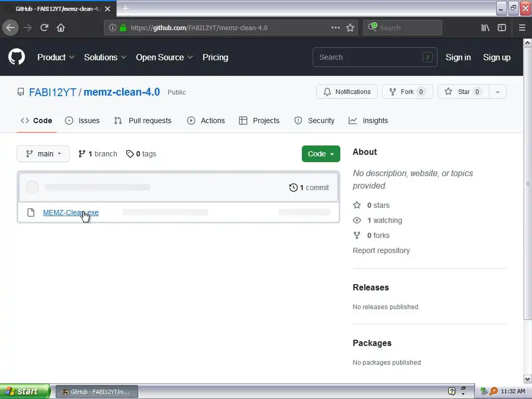The width and height of the screenshot is (532, 399).
Task: Click the star icon next to 0 stars
Action: tap(357, 205)
